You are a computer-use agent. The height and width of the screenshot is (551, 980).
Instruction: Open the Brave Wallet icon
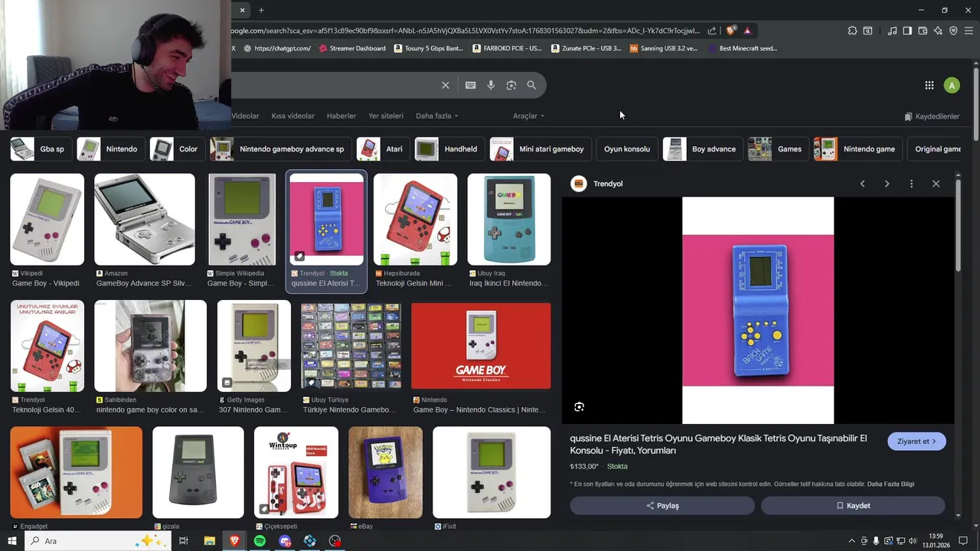click(923, 31)
